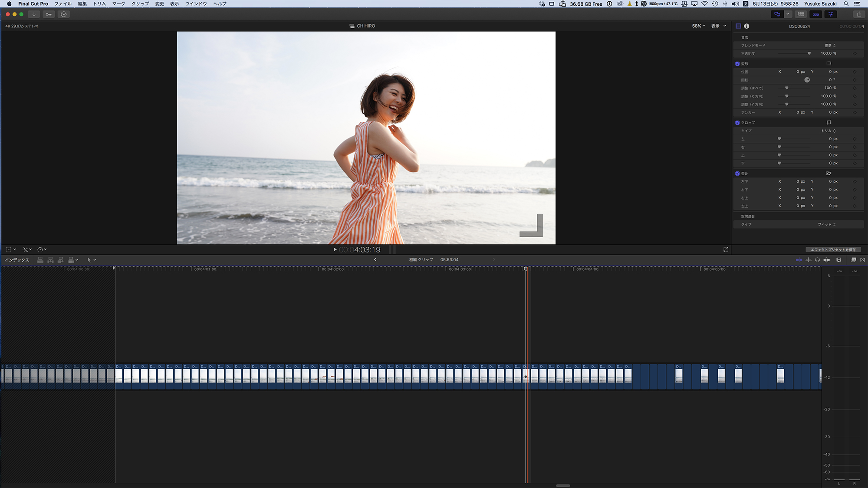Open the retiming tool dropdown above timeline
This screenshot has height=488, width=868.
[41, 249]
